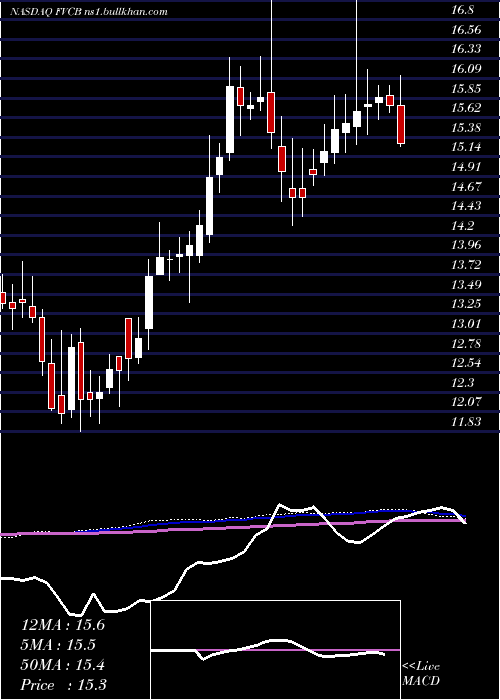The image size is (500, 700).
Task: Click the 12.07 price axis label
Action: 466,402
